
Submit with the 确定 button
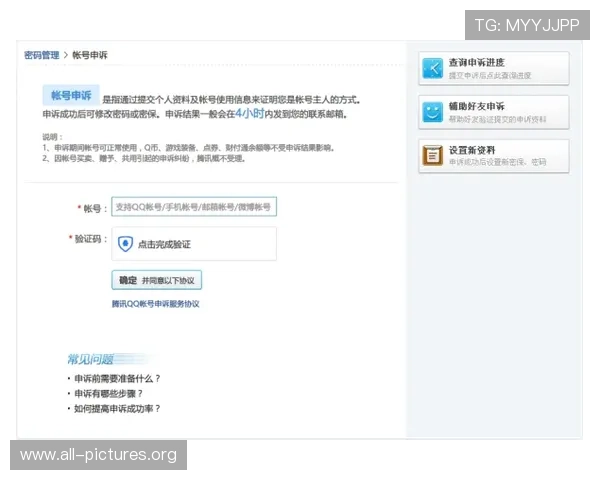157,280
